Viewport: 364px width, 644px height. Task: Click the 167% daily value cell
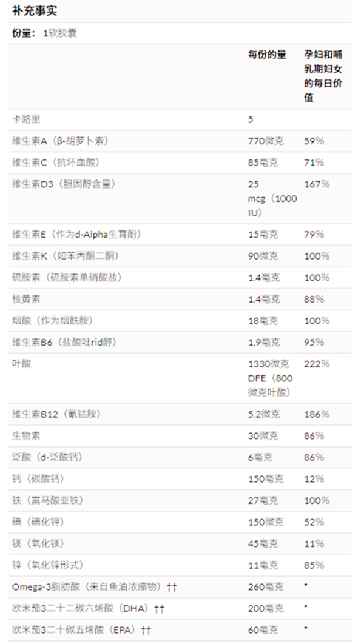point(317,184)
